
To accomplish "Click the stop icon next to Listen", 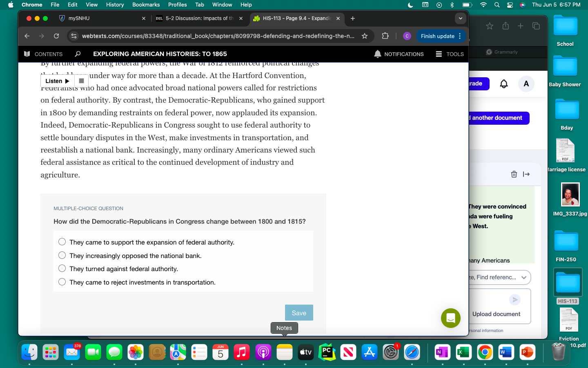I will pyautogui.click(x=80, y=81).
